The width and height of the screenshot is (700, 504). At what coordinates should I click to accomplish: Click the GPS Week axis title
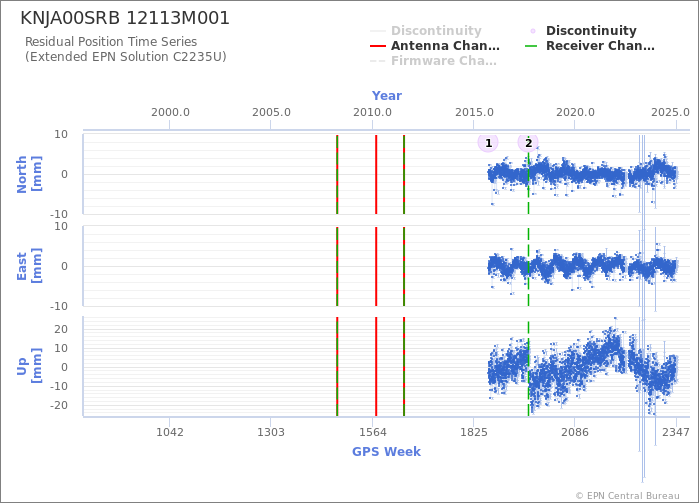click(x=387, y=452)
